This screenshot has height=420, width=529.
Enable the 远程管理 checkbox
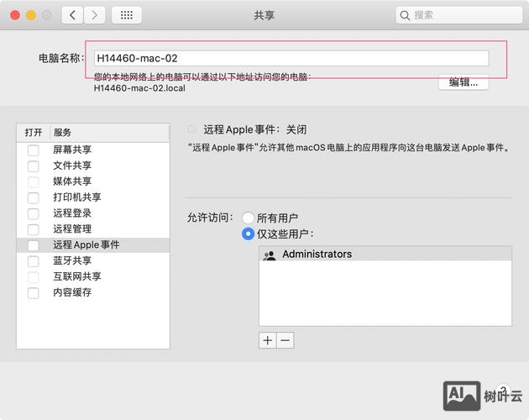(33, 229)
